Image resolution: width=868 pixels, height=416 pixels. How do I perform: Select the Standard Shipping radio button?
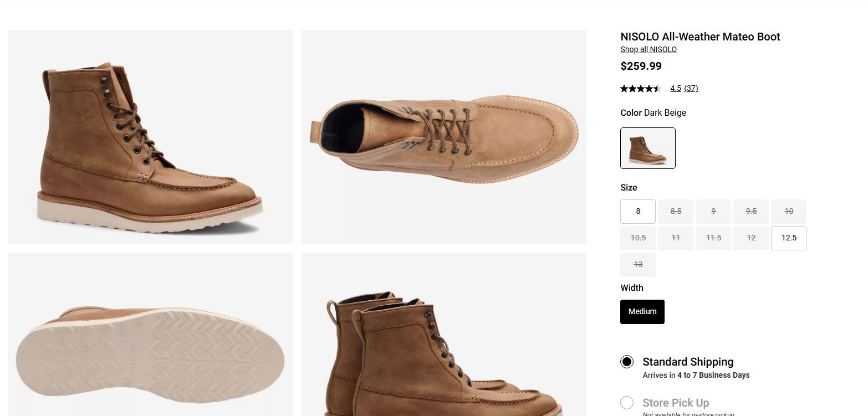[627, 362]
